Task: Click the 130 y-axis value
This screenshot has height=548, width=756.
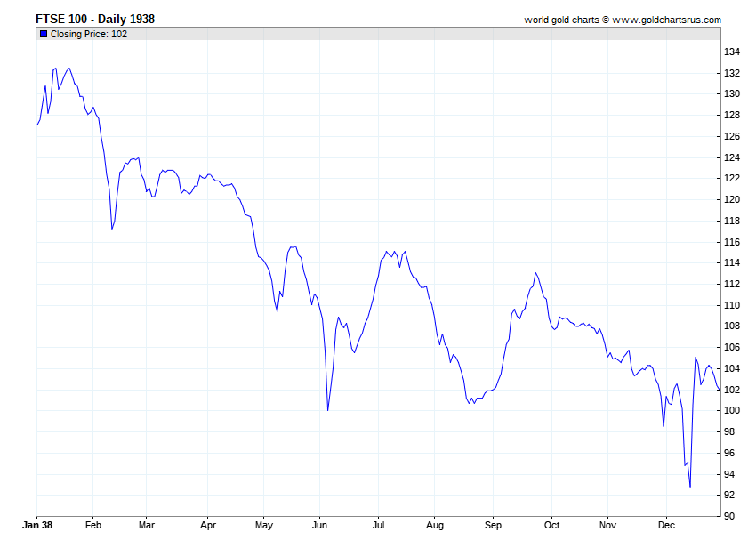Action: 732,94
